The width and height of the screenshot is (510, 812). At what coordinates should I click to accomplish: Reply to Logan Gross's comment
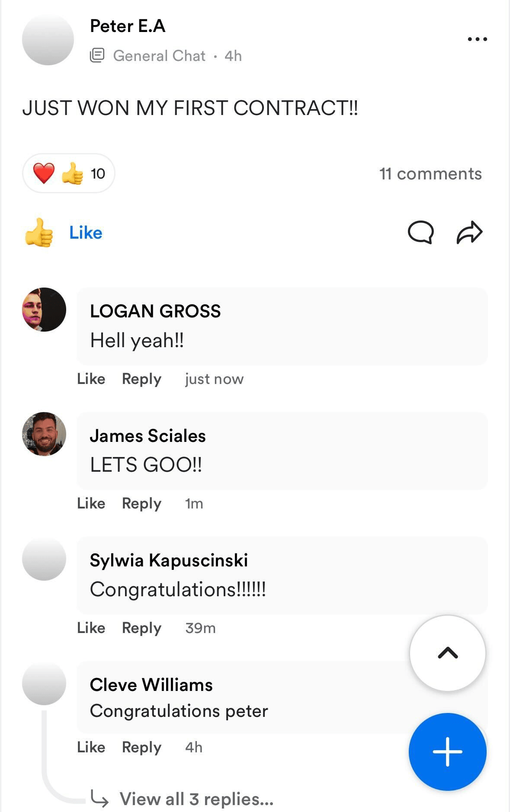coord(141,379)
